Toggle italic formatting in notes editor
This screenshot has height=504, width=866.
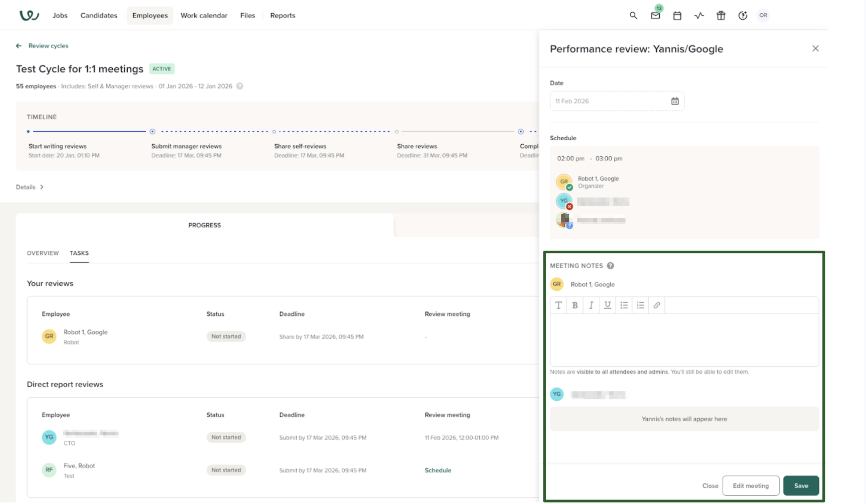[591, 305]
